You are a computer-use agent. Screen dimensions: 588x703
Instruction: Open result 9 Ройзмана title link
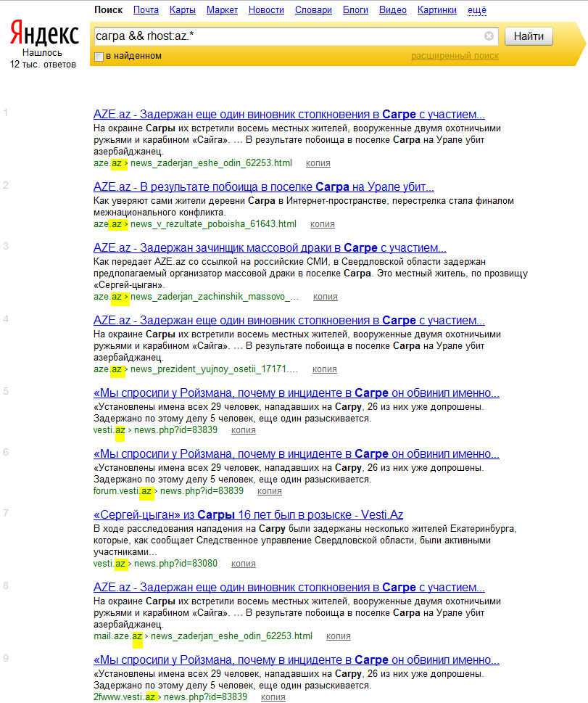coord(297,660)
